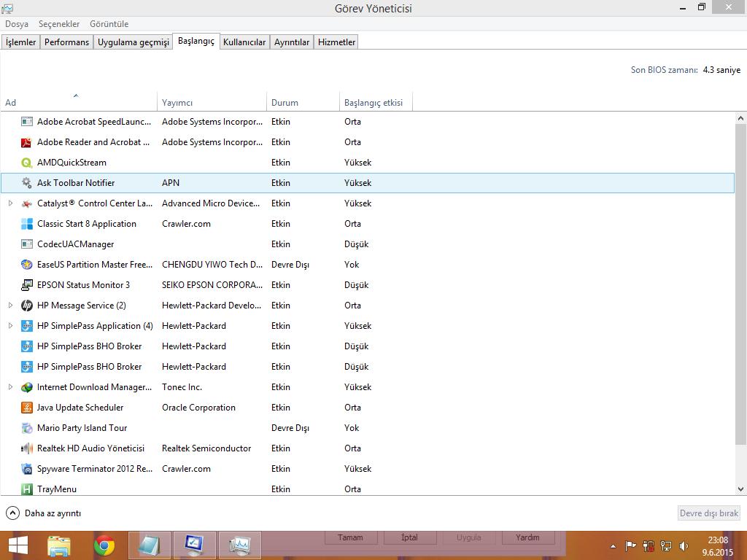Image resolution: width=747 pixels, height=560 pixels.
Task: Expand the HP Message Service (2) group
Action: click(10, 306)
